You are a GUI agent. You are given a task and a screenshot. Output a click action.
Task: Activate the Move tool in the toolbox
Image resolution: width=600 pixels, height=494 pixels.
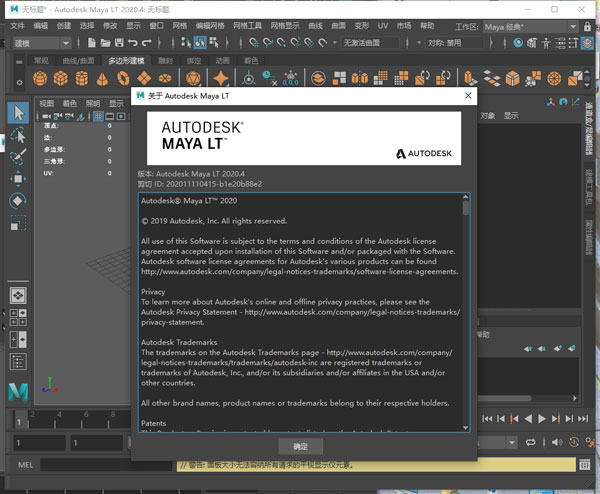(x=18, y=179)
